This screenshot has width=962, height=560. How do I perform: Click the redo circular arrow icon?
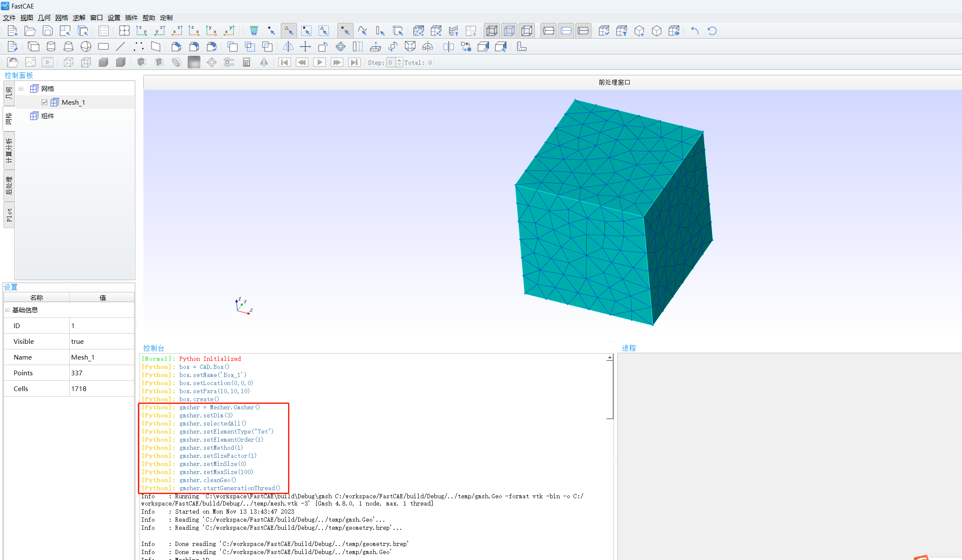pyautogui.click(x=712, y=31)
